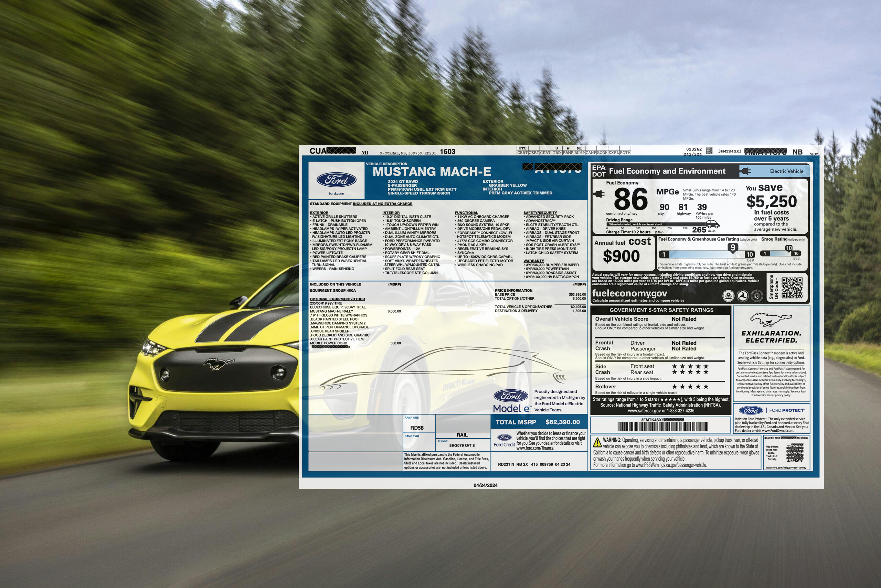This screenshot has height=588, width=881.
Task: Select the Smog Rating scale marker at 10
Action: (789, 248)
